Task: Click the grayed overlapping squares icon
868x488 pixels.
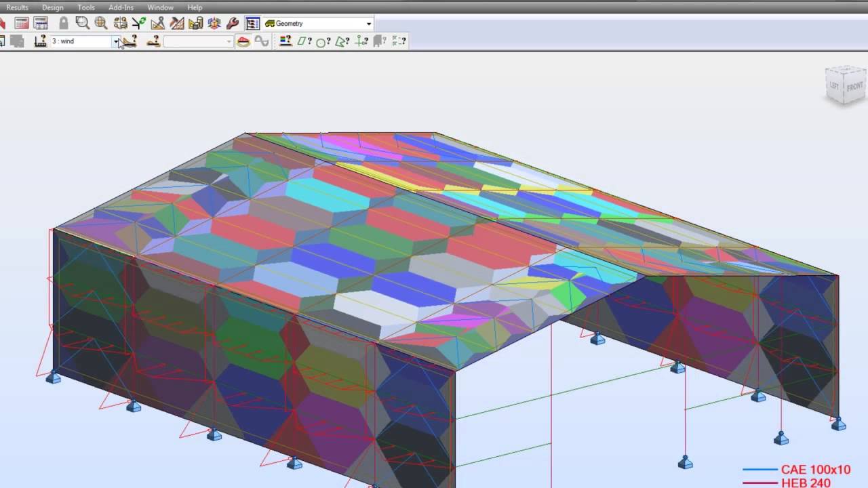Action: [17, 41]
